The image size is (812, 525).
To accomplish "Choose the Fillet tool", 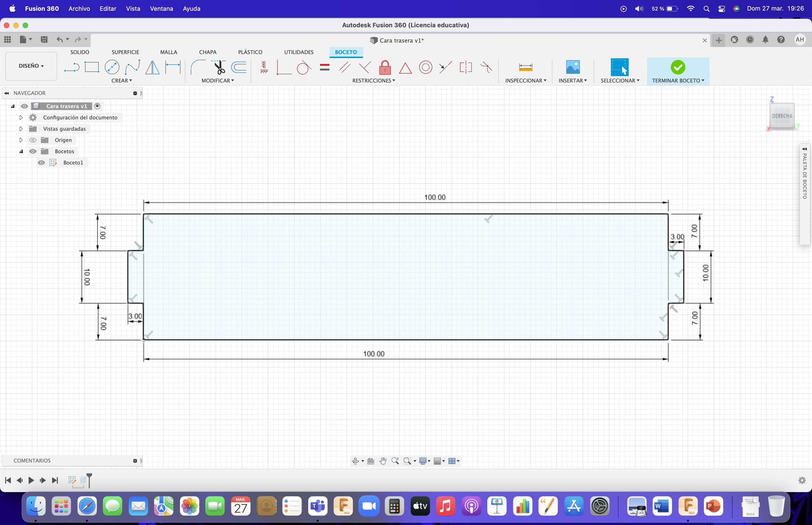I will click(x=198, y=67).
